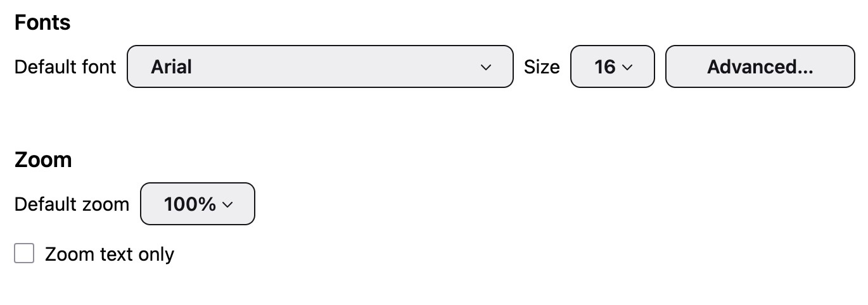Click the chevron beside the 100% zoom value
Image resolution: width=868 pixels, height=305 pixels.
tap(228, 204)
